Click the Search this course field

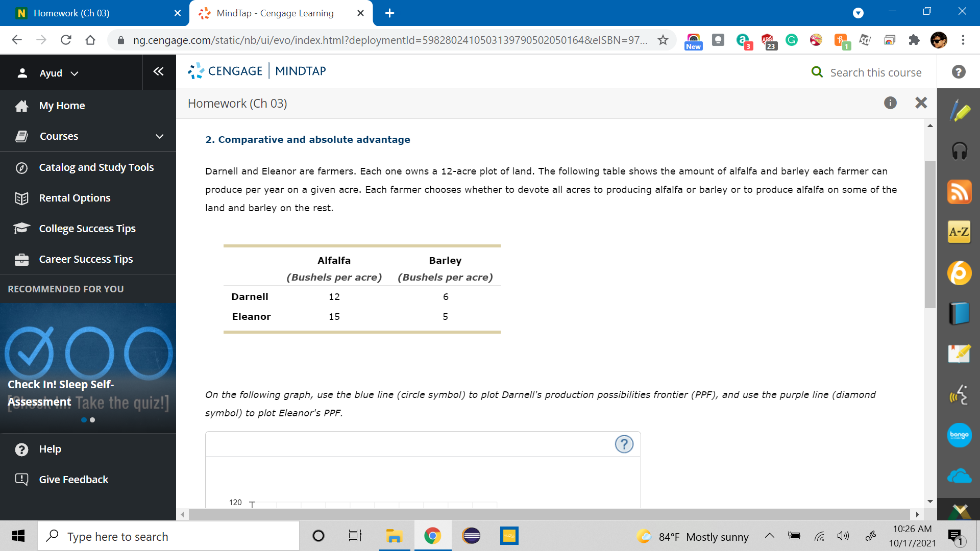click(876, 72)
